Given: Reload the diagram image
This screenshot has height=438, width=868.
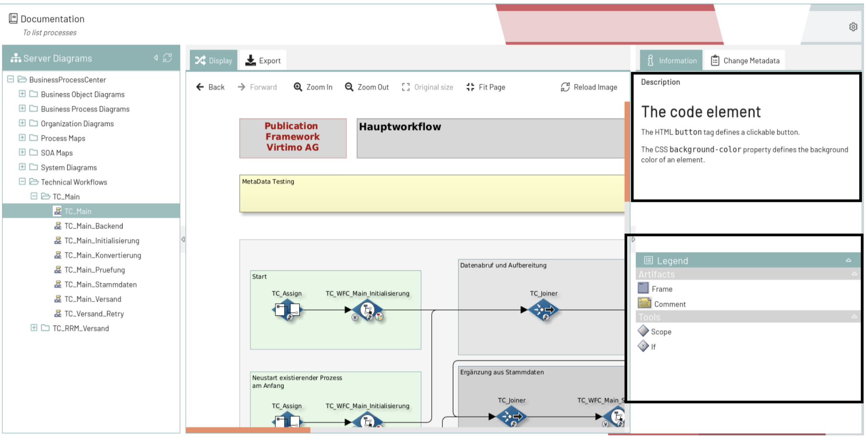Looking at the screenshot, I should (x=565, y=87).
